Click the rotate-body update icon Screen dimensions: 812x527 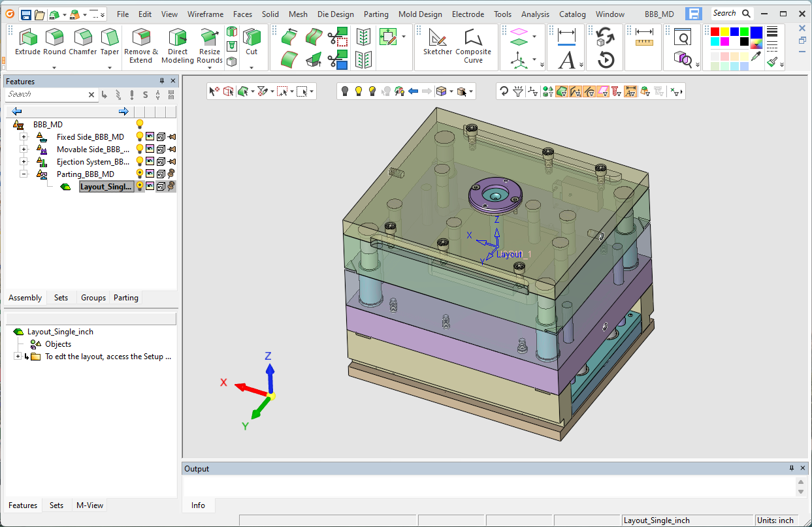(x=605, y=37)
